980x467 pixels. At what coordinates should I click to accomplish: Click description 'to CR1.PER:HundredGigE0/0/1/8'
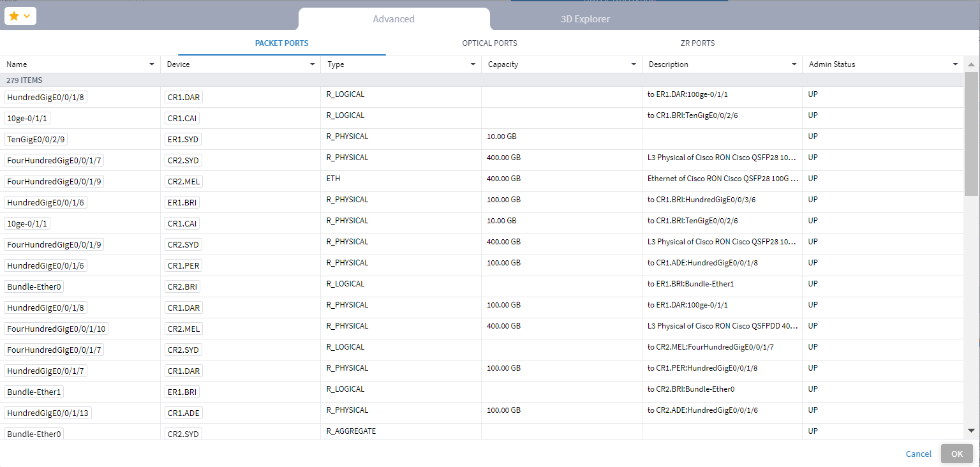pos(702,368)
